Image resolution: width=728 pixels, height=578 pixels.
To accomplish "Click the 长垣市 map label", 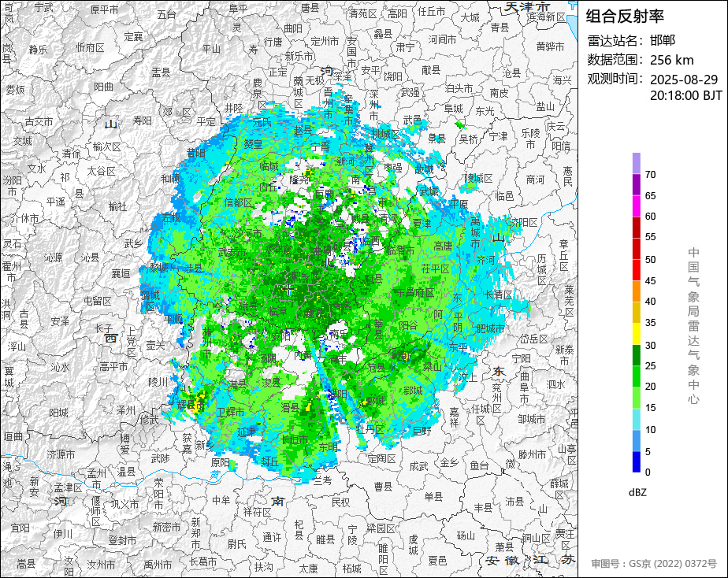I will point(295,439).
